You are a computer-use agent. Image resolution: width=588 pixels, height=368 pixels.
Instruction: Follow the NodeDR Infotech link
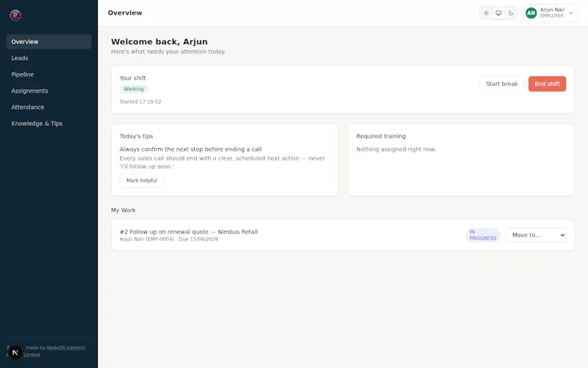[x=65, y=347]
